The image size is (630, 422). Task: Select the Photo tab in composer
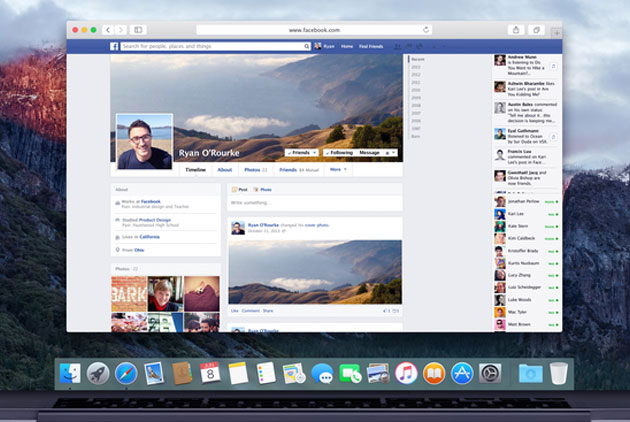pos(262,189)
